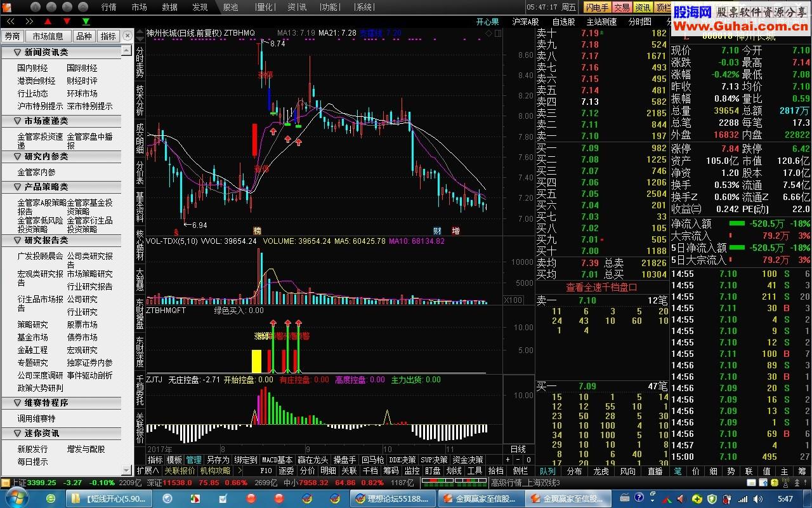Click the yellow plus circle tray icon
Viewport: 812px width, 508px height.
(x=698, y=499)
